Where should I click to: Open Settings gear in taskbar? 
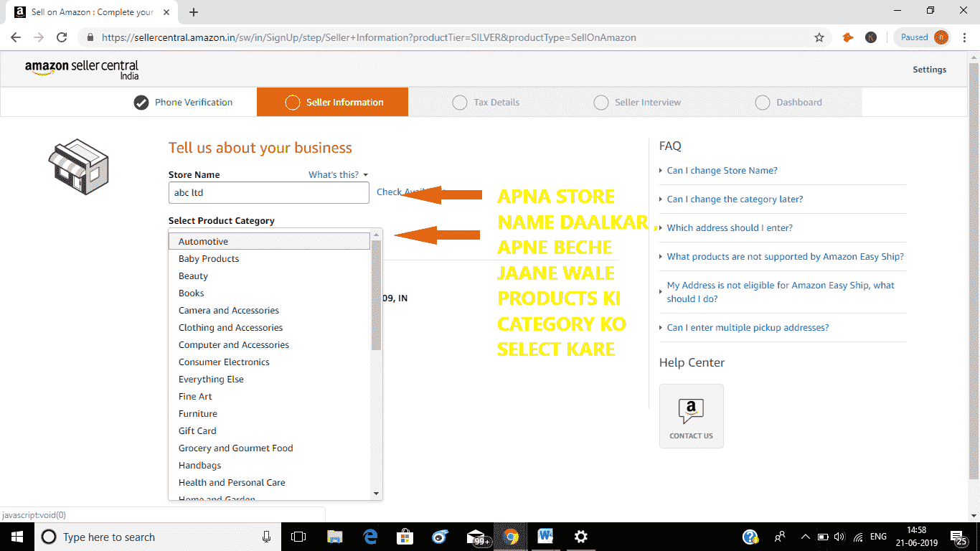point(581,537)
